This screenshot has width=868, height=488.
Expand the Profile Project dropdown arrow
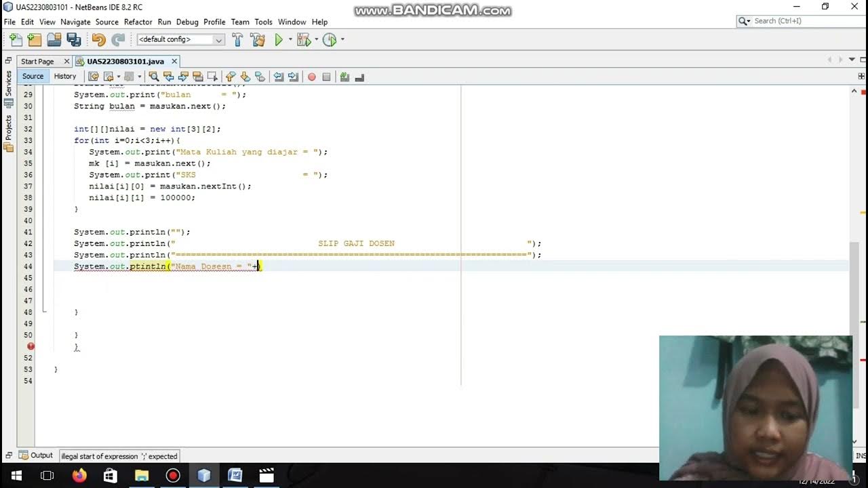click(x=342, y=39)
